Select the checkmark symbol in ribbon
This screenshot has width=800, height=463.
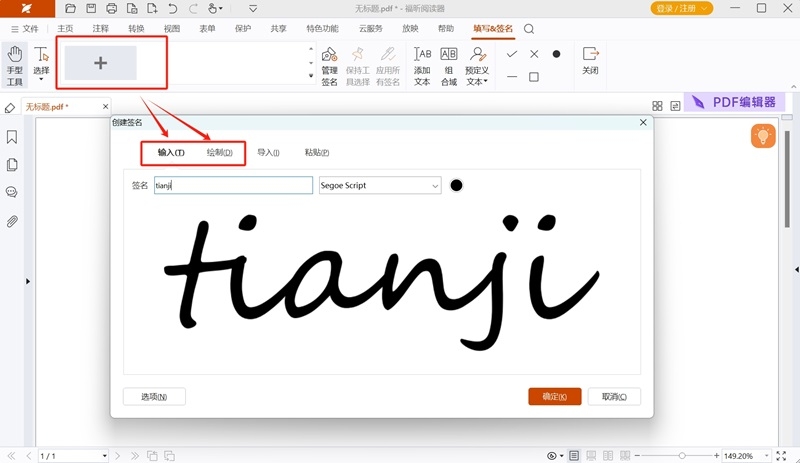[x=512, y=54]
